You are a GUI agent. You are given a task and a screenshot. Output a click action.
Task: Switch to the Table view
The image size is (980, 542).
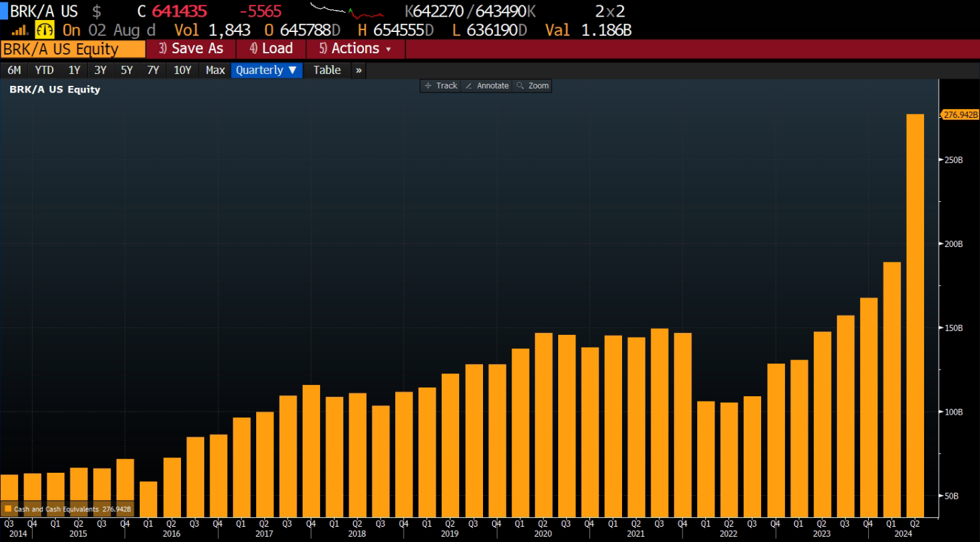click(327, 71)
